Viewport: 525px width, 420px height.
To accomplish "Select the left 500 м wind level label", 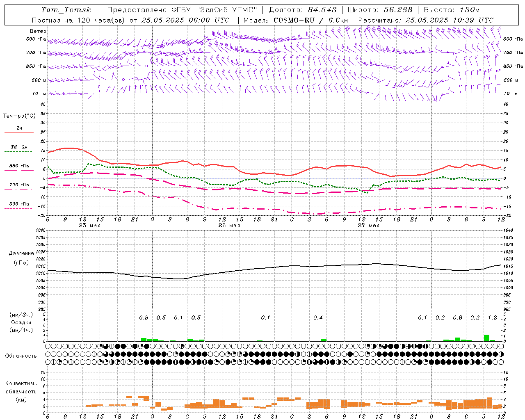I will point(39,80).
